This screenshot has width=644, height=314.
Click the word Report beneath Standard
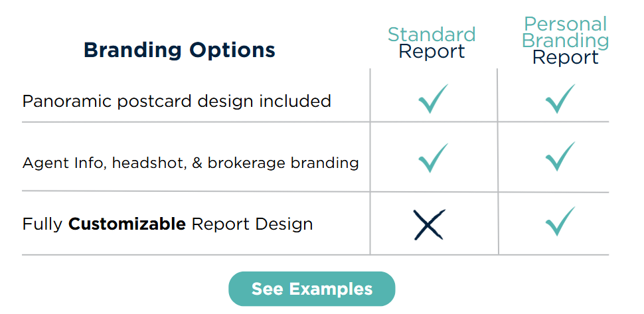tap(432, 52)
